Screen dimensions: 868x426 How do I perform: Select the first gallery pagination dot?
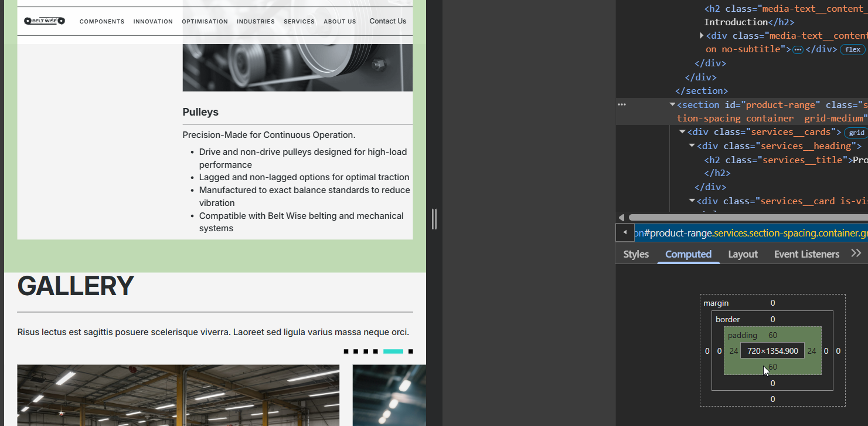pyautogui.click(x=346, y=351)
